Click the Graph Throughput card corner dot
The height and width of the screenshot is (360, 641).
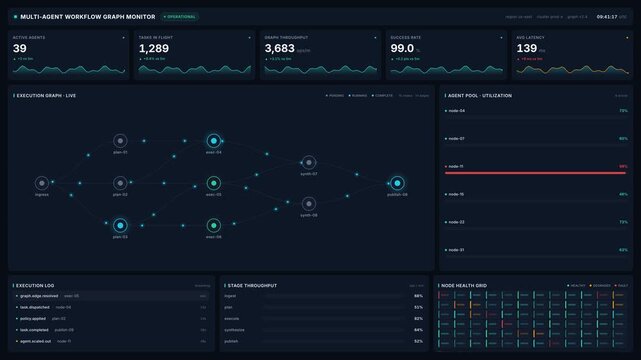[375, 38]
